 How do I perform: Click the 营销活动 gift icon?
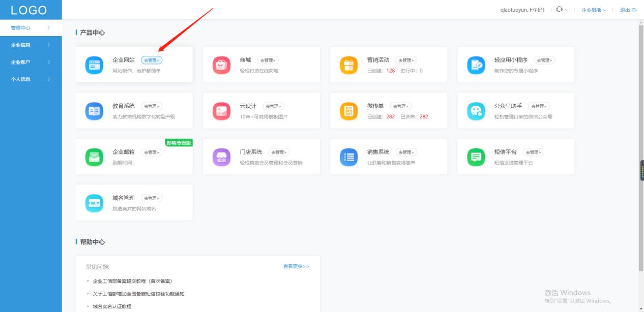coord(348,65)
